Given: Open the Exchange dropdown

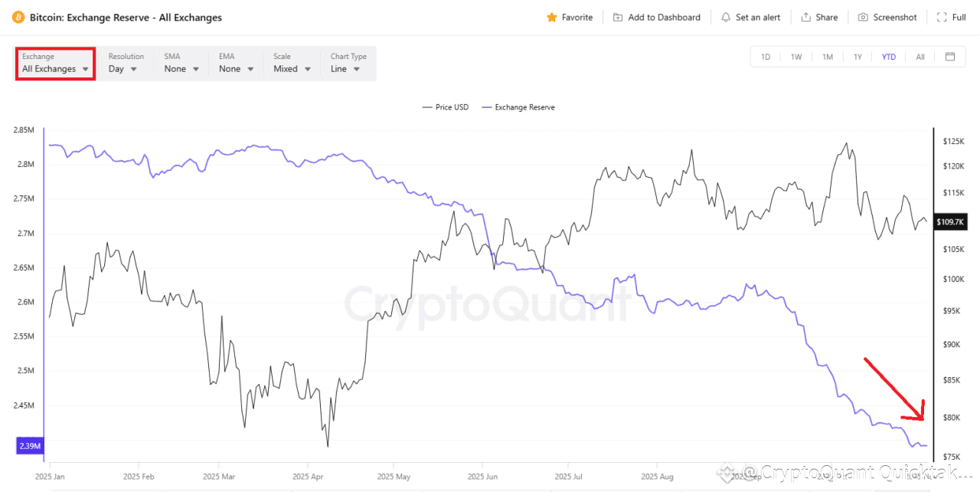Looking at the screenshot, I should coord(55,68).
